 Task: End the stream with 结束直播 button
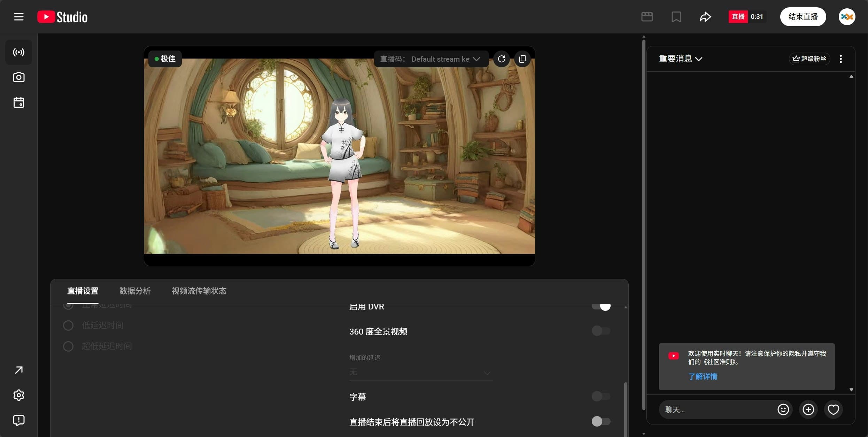(x=803, y=16)
